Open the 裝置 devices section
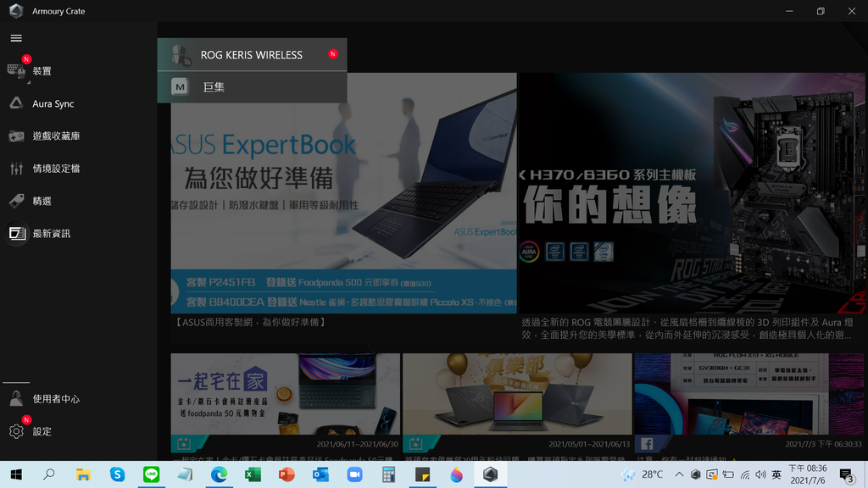The height and width of the screenshot is (488, 868). 42,71
